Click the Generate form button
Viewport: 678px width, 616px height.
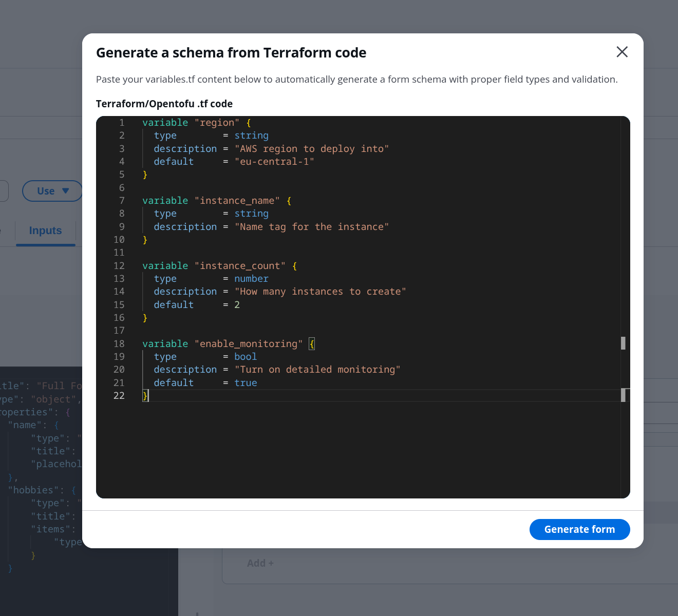pos(579,529)
